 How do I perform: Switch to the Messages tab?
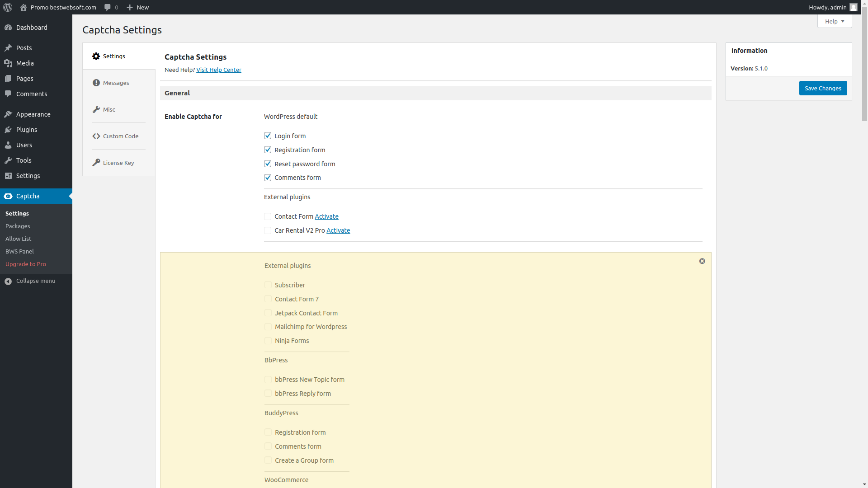point(116,83)
